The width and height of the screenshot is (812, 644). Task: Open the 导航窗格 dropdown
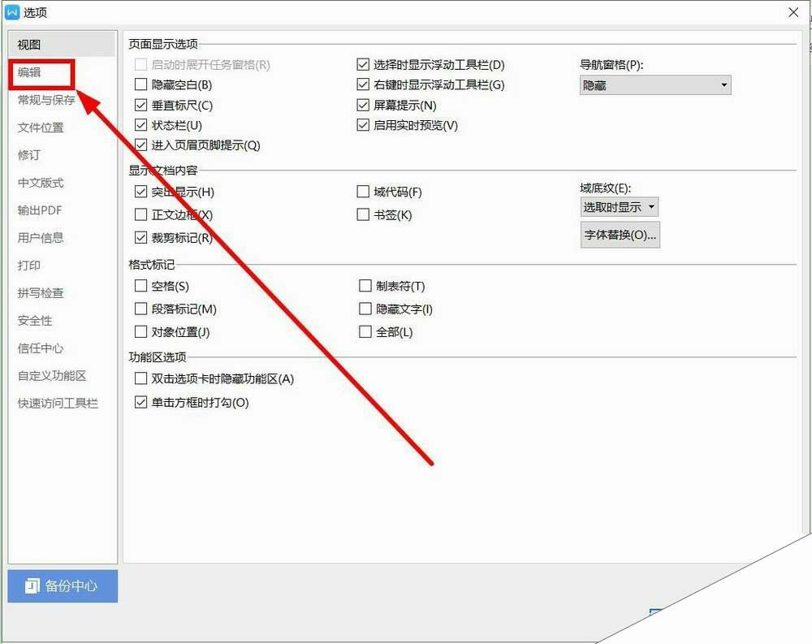pyautogui.click(x=655, y=85)
